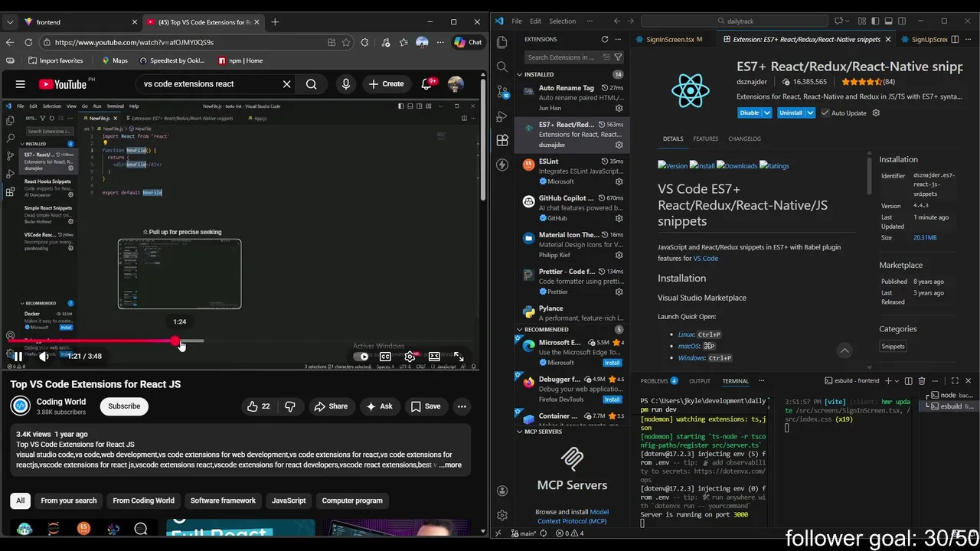Open manage gear for GitHub Copilot extension
Image resolution: width=980 pixels, height=551 pixels.
[619, 218]
